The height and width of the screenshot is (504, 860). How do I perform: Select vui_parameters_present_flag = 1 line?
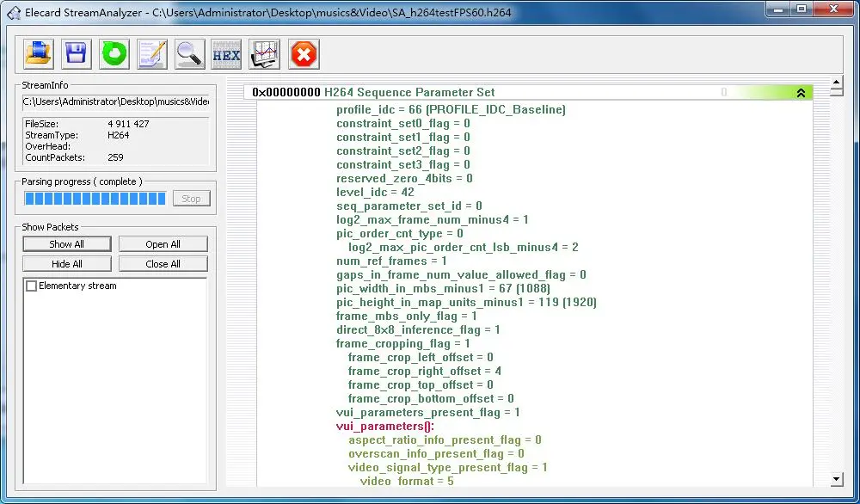tap(427, 413)
